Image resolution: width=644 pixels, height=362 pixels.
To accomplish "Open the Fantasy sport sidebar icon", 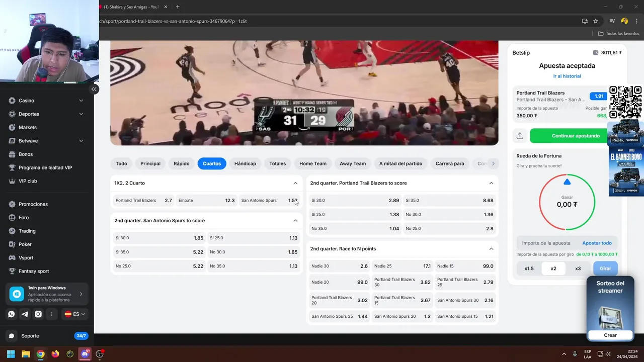I will (12, 271).
